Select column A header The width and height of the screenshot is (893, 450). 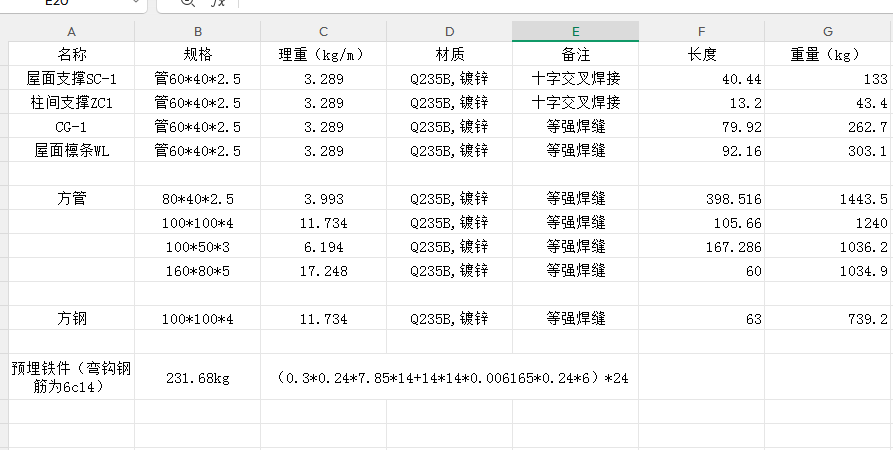point(71,32)
